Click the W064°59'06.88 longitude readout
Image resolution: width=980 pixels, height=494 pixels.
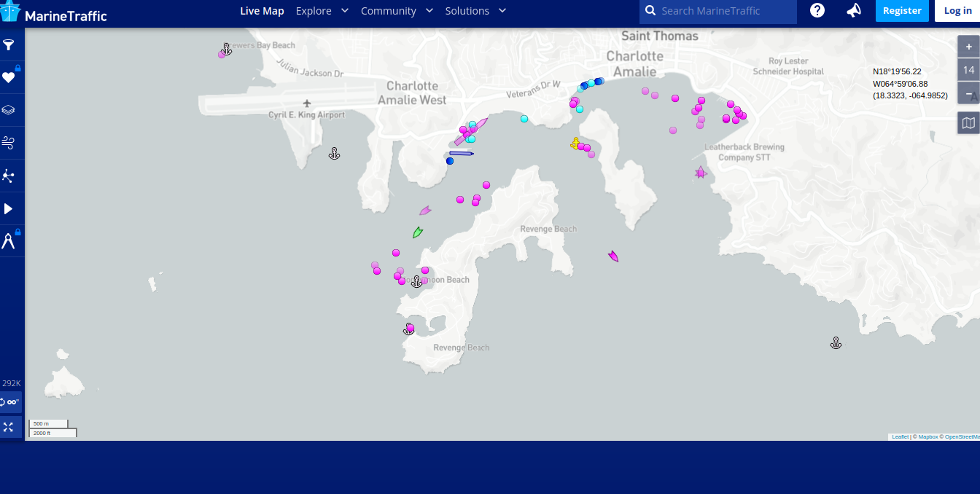click(900, 84)
